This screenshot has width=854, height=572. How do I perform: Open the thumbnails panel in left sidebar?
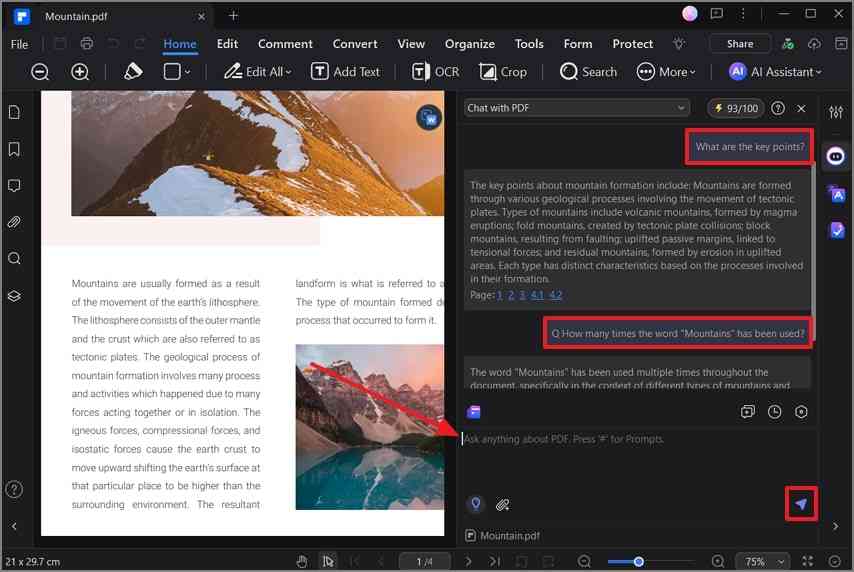14,112
